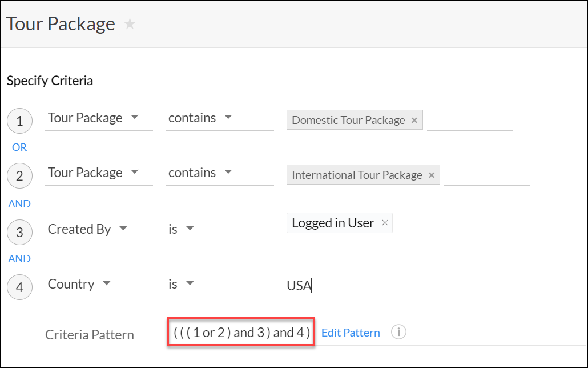Click the criteria number 4 circle
The width and height of the screenshot is (588, 368).
tap(19, 287)
